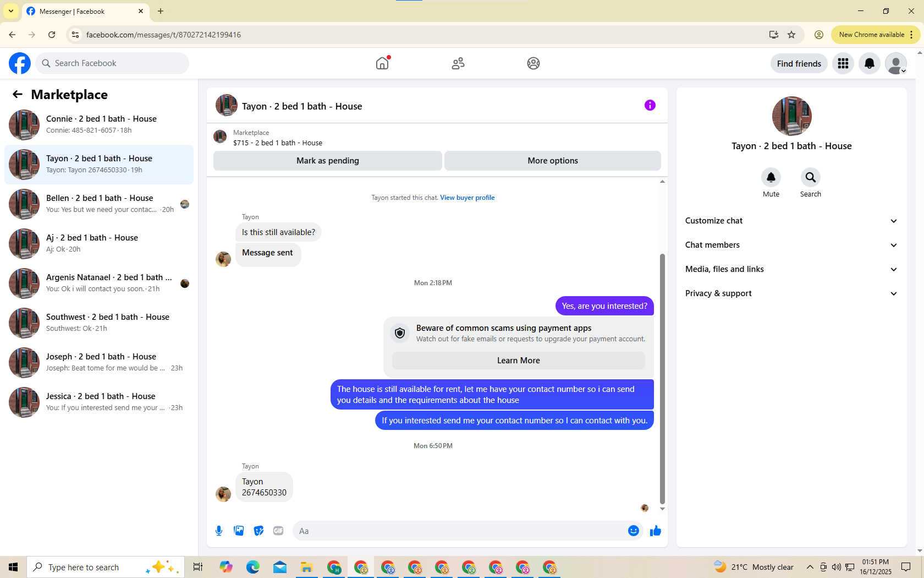Open the Facebook menu grid icon
This screenshot has height=578, width=924.
tap(843, 63)
